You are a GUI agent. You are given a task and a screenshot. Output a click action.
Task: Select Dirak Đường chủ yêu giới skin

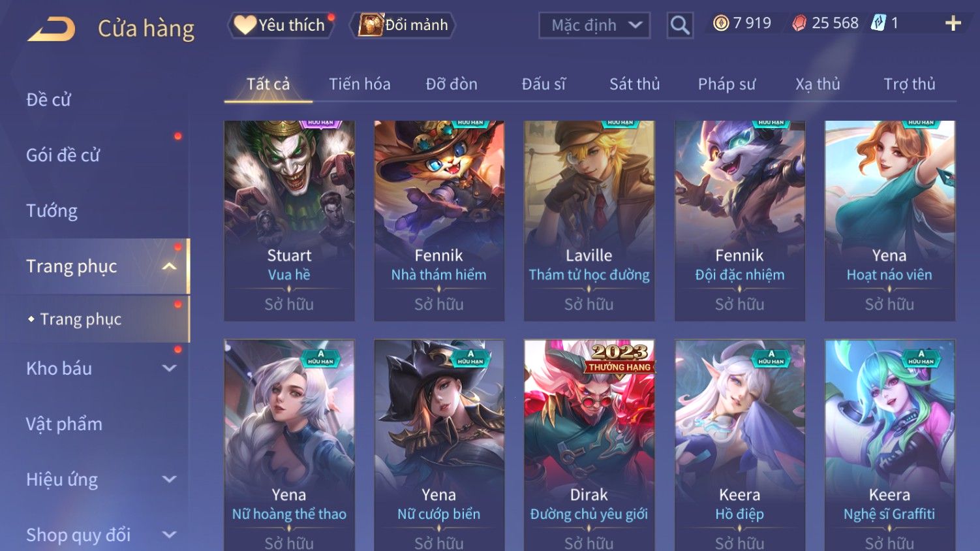589,445
